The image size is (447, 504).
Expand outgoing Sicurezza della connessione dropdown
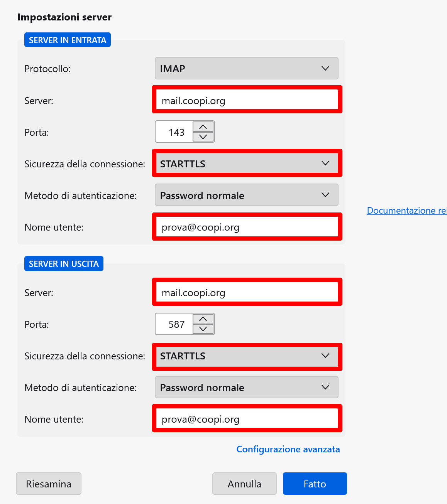246,356
